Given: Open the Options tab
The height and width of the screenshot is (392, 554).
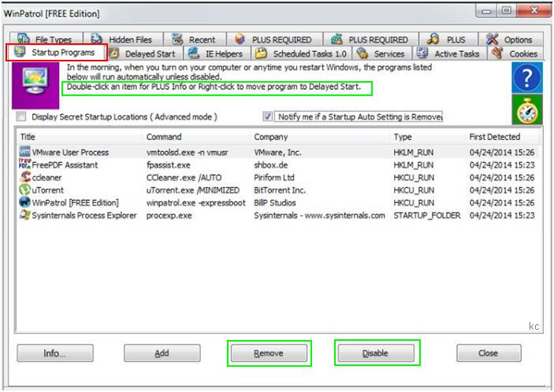Looking at the screenshot, I should click(x=511, y=39).
